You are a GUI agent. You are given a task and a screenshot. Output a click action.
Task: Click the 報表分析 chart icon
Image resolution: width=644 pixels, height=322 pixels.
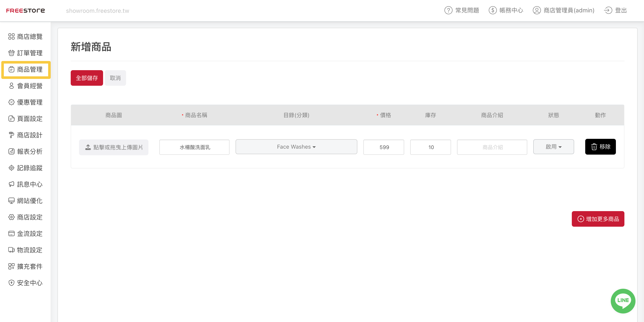click(x=11, y=151)
